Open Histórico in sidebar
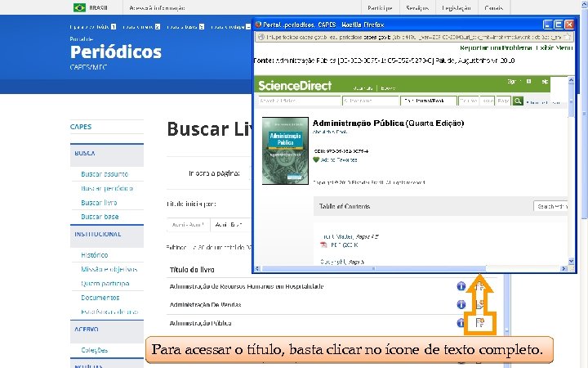 click(95, 255)
